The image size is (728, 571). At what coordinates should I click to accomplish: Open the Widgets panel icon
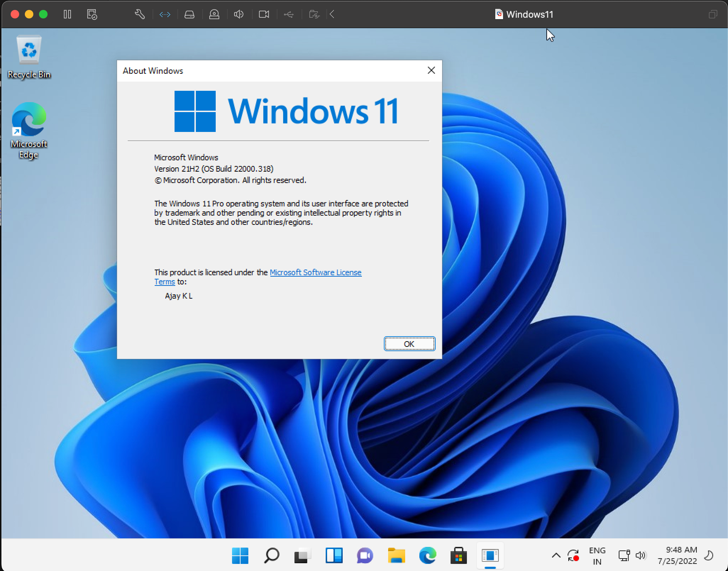pyautogui.click(x=334, y=555)
